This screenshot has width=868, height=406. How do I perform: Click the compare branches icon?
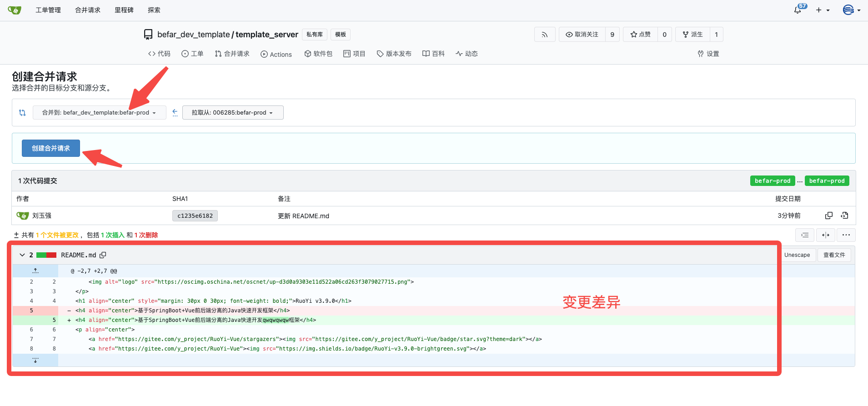[22, 113]
